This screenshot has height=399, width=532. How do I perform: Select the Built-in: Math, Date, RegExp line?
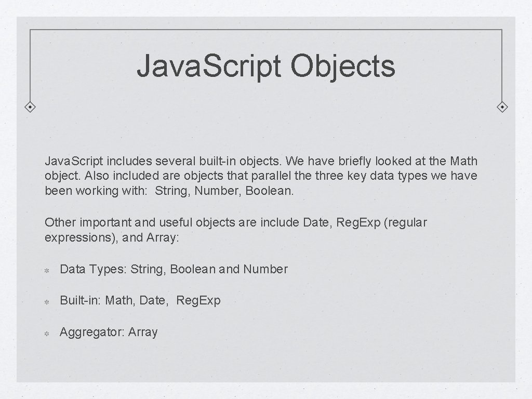pyautogui.click(x=140, y=300)
